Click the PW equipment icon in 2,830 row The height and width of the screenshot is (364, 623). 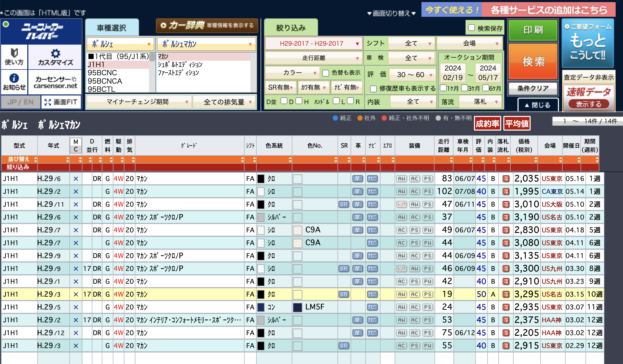427,230
